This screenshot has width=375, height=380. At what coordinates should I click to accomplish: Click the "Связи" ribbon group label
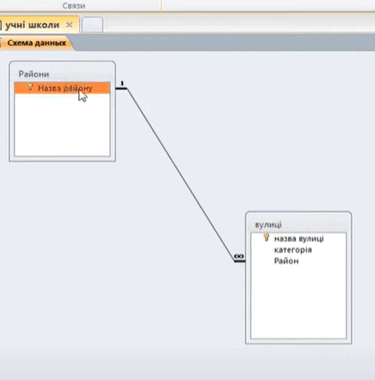point(74,6)
